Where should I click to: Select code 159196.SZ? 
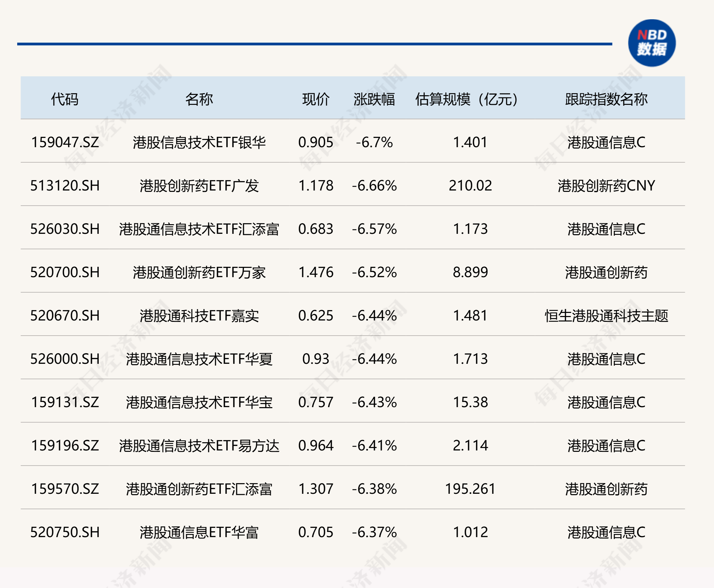point(65,446)
